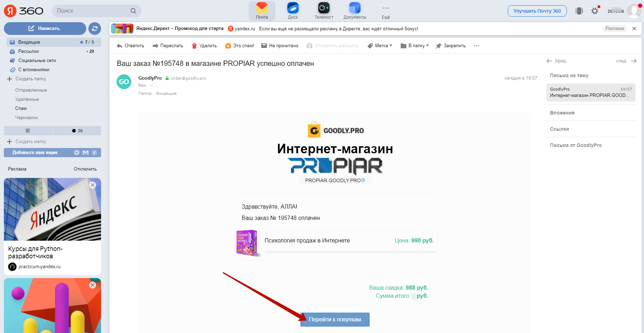Filter unread messages labeled 36
644x333 pixels.
pyautogui.click(x=77, y=131)
